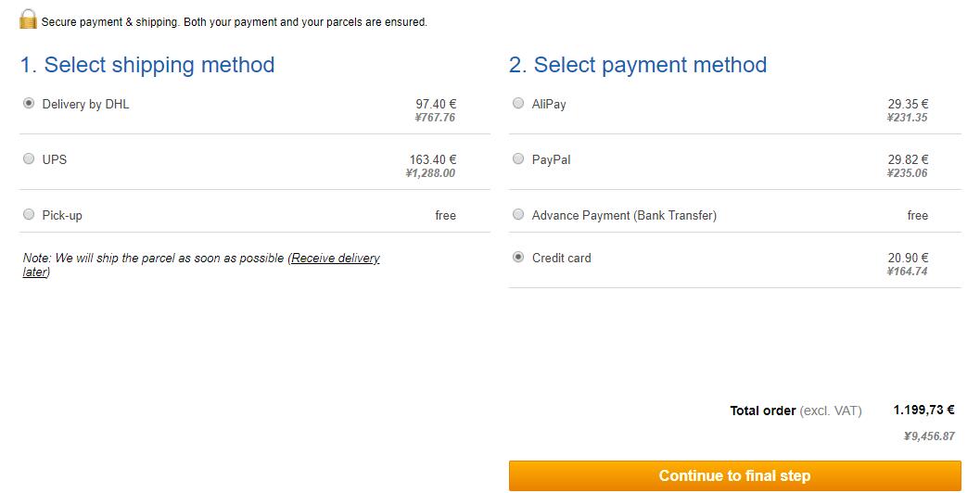Click the Delivery by DHL label
The width and height of the screenshot is (980, 493).
click(85, 105)
